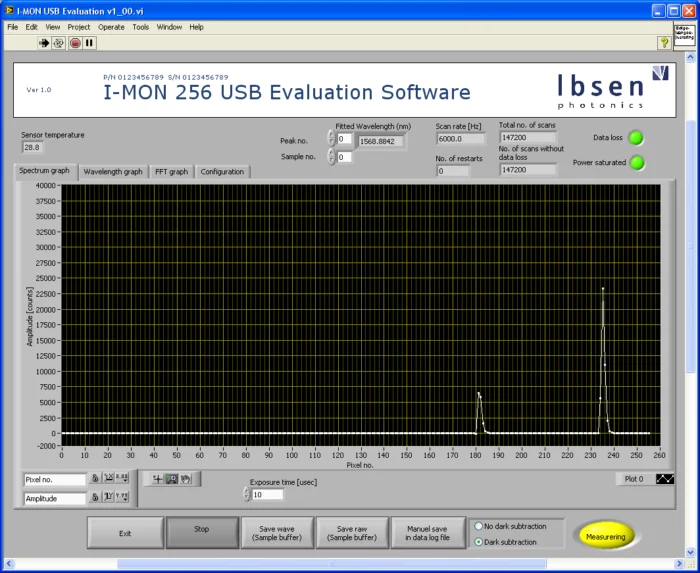Screen dimensions: 700x573
Task: Open the Operate menu
Action: (x=111, y=27)
